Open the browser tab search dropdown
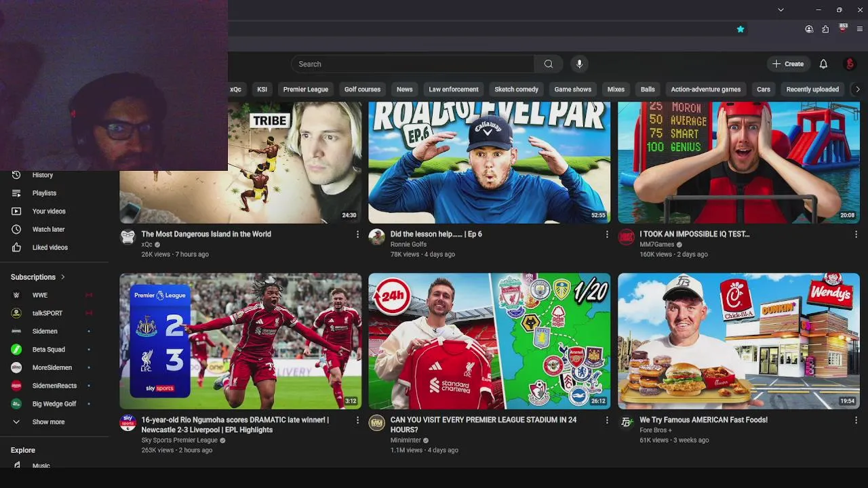Screen dimensions: 868x488 (x=781, y=9)
